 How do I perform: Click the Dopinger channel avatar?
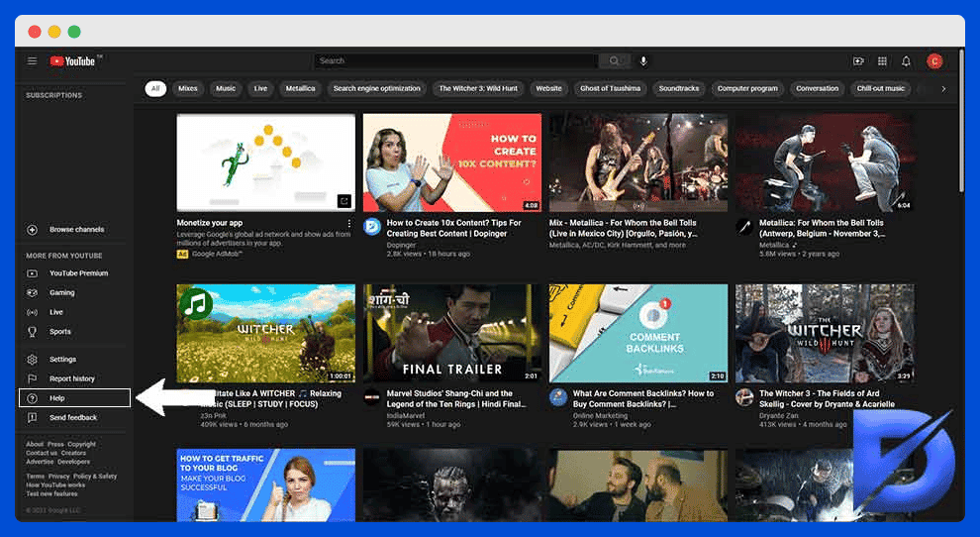point(372,227)
